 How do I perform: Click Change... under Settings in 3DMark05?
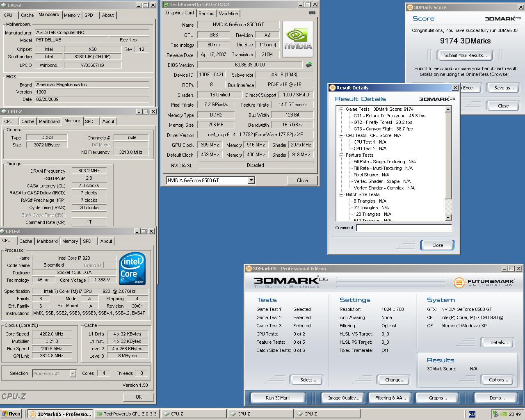[x=395, y=380]
